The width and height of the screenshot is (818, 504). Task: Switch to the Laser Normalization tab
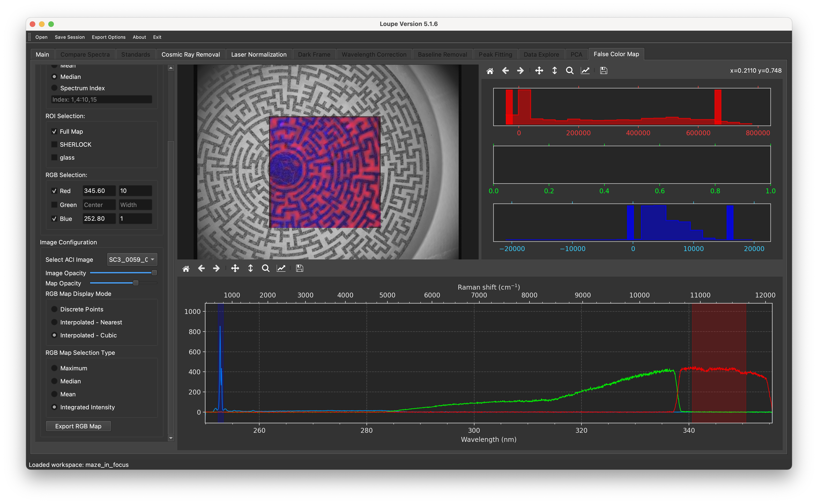(258, 54)
